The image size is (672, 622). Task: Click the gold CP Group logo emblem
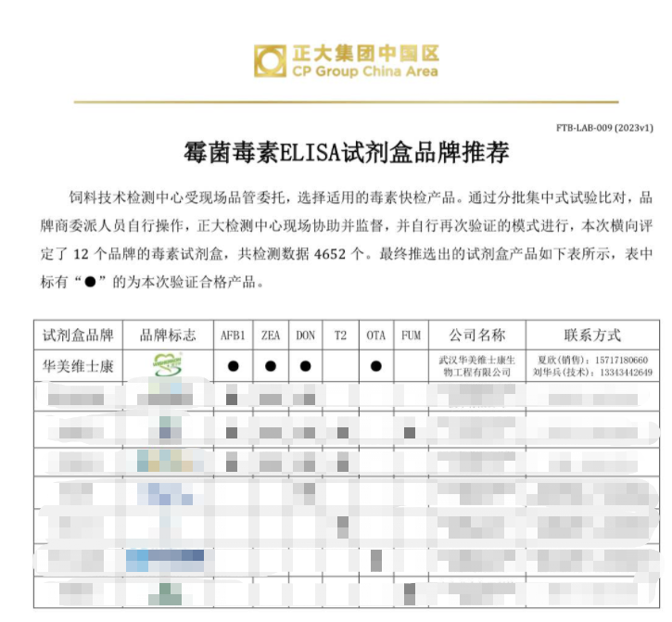click(270, 61)
